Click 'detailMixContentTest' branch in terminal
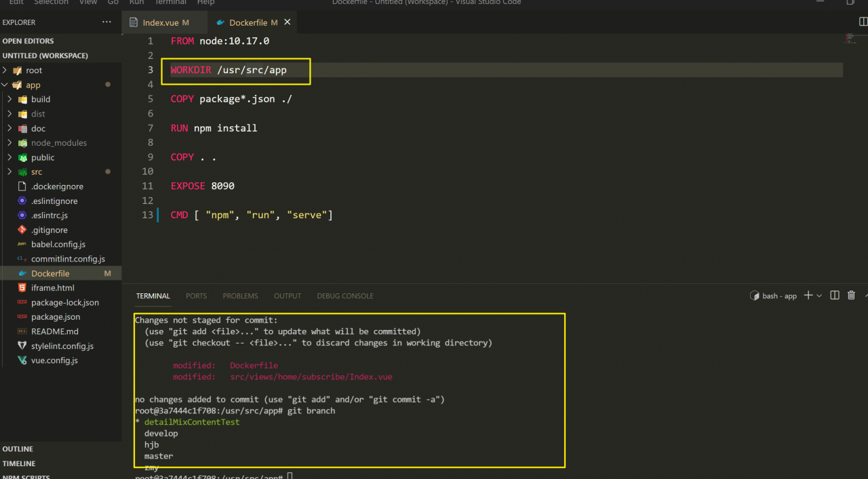This screenshot has width=868, height=479. [x=192, y=422]
